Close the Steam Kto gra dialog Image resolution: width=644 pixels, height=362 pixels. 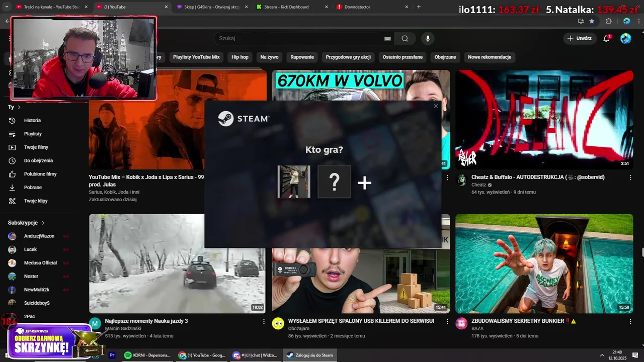[x=436, y=106]
